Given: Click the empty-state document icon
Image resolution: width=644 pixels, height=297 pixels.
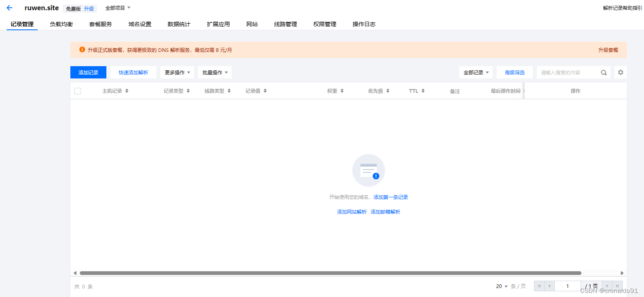Looking at the screenshot, I should (369, 170).
